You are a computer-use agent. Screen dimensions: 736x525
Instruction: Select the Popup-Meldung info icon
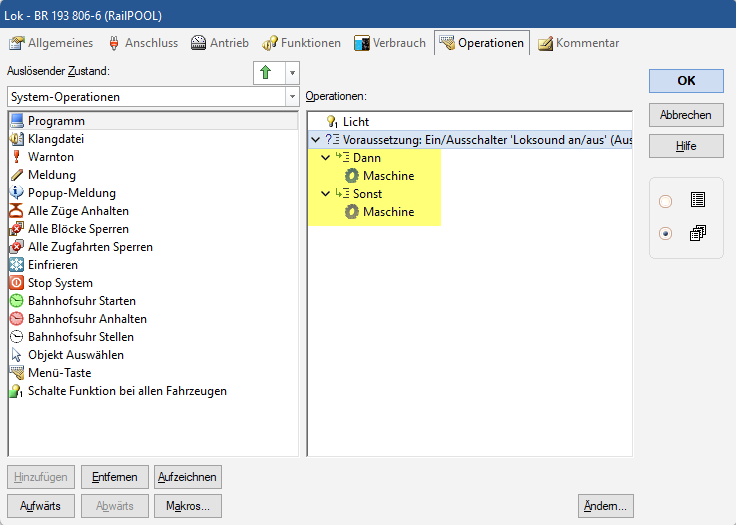coord(17,193)
